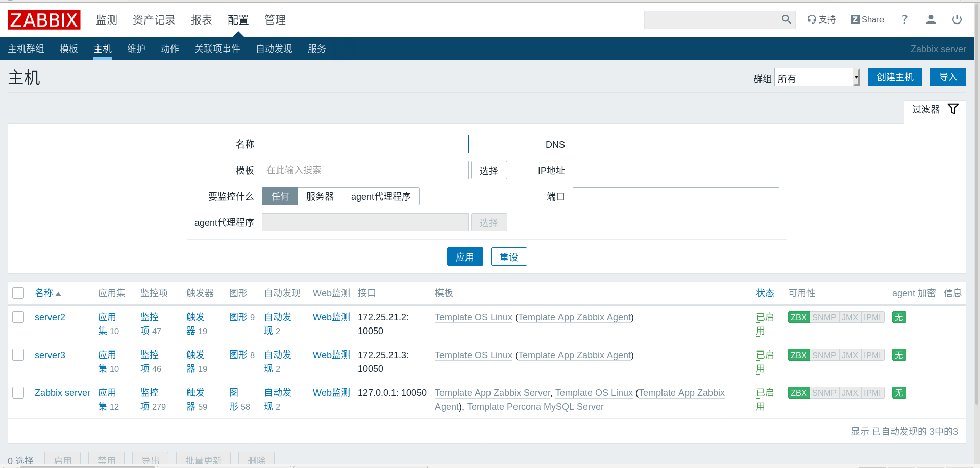Open the 管理 top menu
This screenshot has width=980, height=468.
point(275,20)
